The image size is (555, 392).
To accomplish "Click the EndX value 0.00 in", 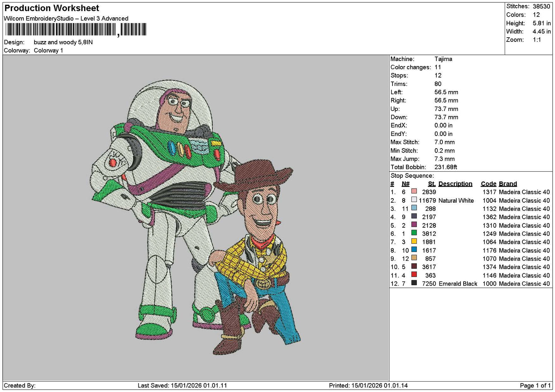I will click(x=444, y=126).
